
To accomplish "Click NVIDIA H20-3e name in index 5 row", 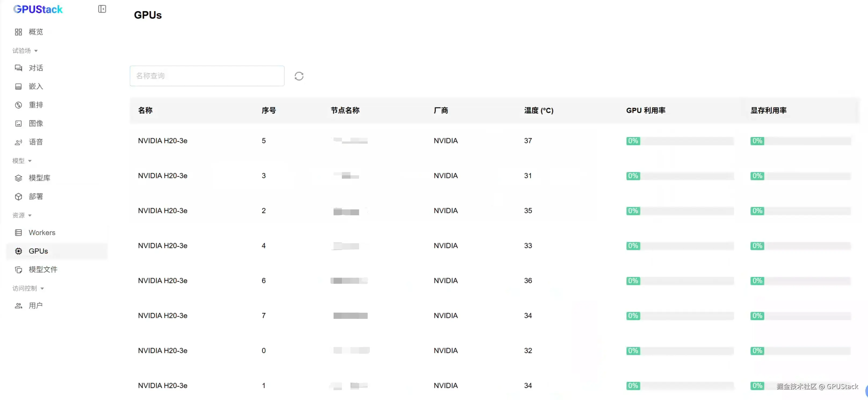I will [x=163, y=141].
